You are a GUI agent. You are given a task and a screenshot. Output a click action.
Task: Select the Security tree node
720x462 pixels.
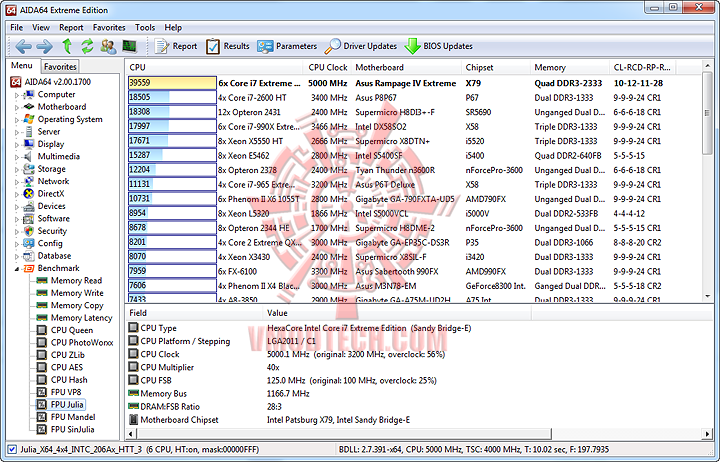click(52, 231)
